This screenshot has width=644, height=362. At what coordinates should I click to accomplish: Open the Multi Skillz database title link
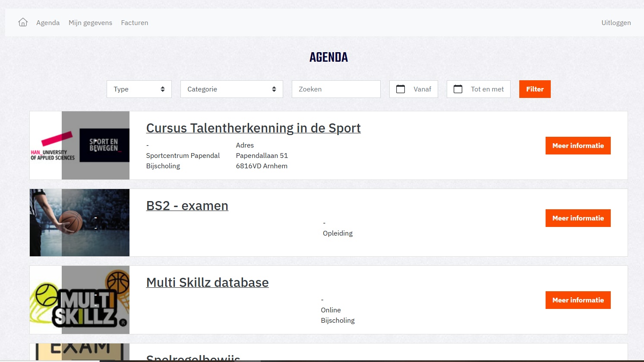[207, 283]
